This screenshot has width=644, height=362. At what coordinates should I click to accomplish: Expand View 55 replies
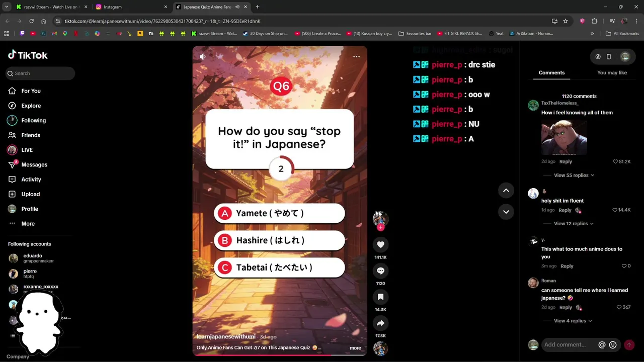(x=574, y=175)
